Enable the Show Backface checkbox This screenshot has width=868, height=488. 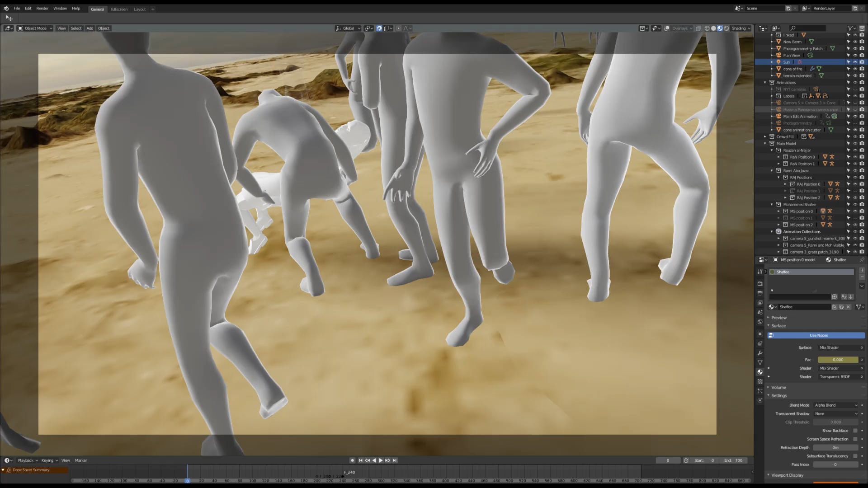tap(855, 431)
